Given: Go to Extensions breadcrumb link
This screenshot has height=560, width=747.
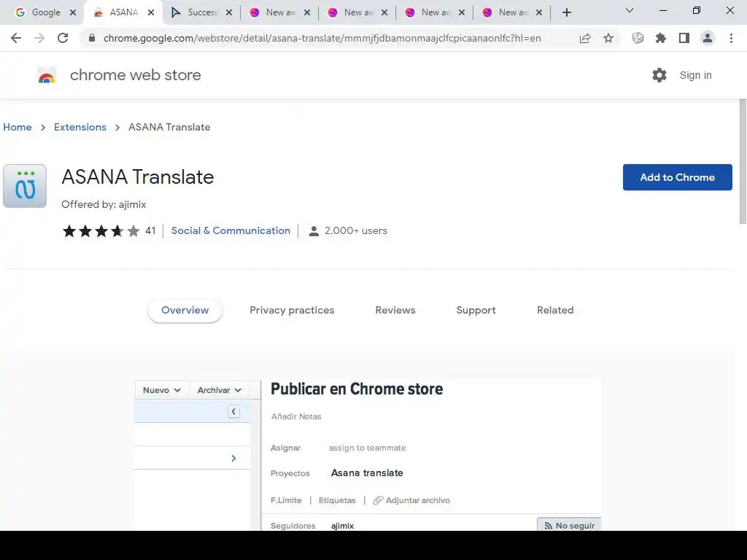Looking at the screenshot, I should [x=80, y=127].
